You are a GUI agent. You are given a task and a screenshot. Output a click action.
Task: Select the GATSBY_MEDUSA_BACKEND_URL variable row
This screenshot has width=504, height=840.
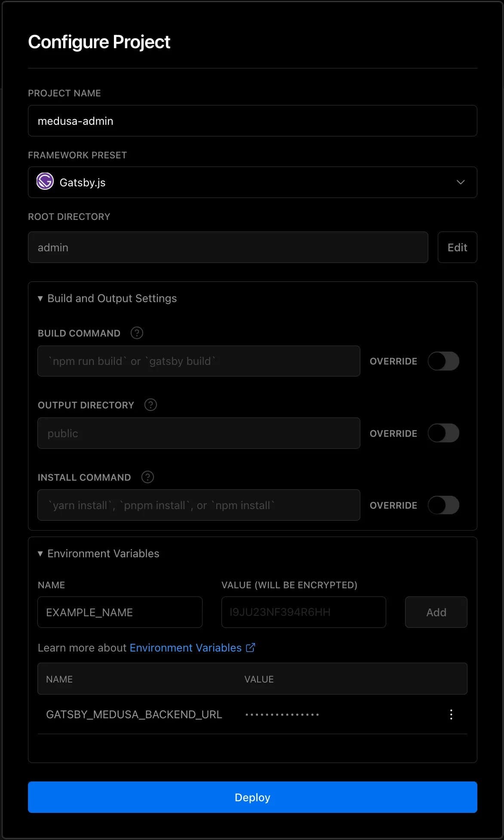(252, 714)
